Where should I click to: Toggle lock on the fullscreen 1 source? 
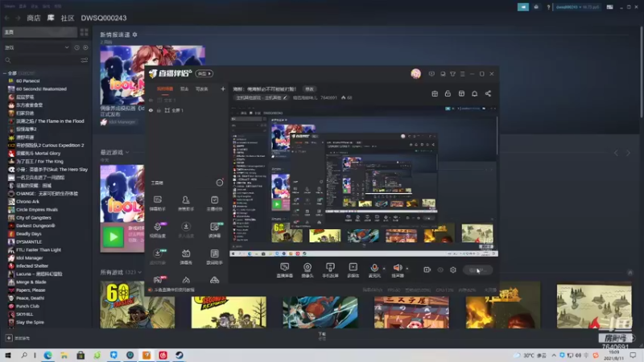159,110
